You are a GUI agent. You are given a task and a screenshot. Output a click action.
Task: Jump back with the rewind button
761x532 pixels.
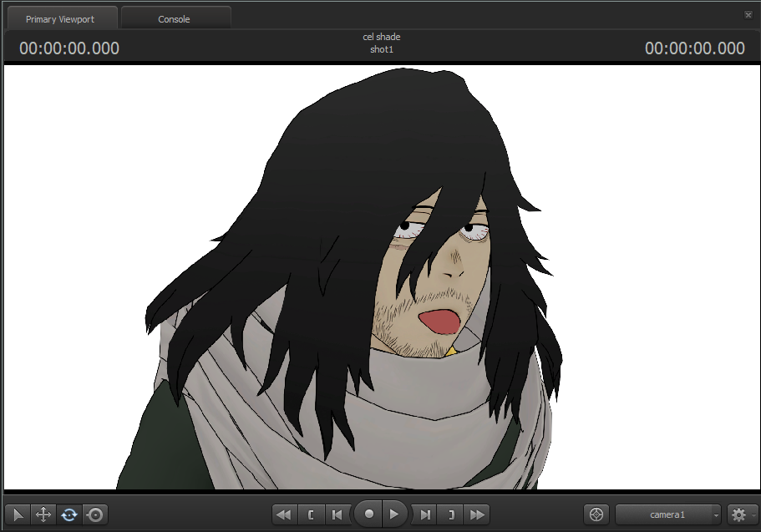coord(284,514)
